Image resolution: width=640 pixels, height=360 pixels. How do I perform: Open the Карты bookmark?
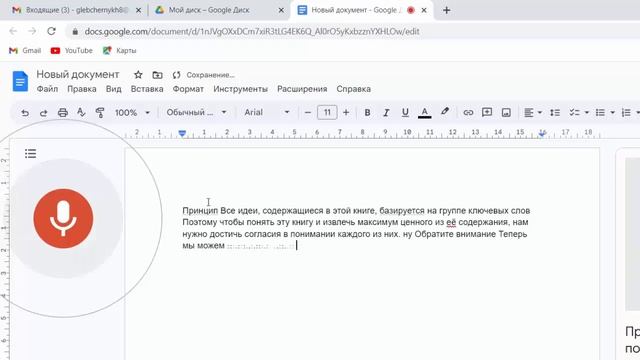[119, 51]
